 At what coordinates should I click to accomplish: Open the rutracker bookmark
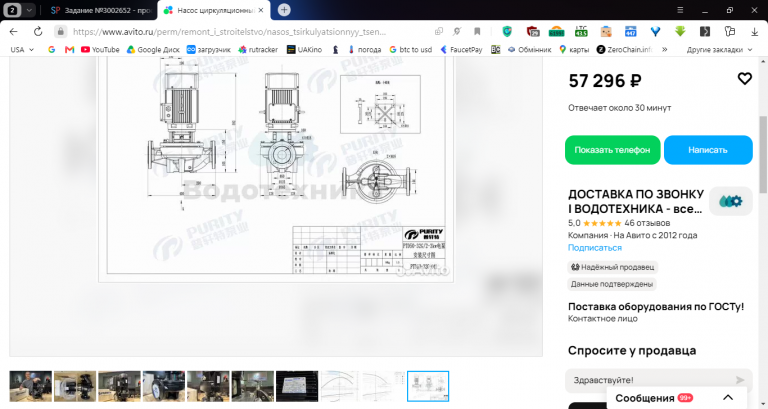pos(258,49)
